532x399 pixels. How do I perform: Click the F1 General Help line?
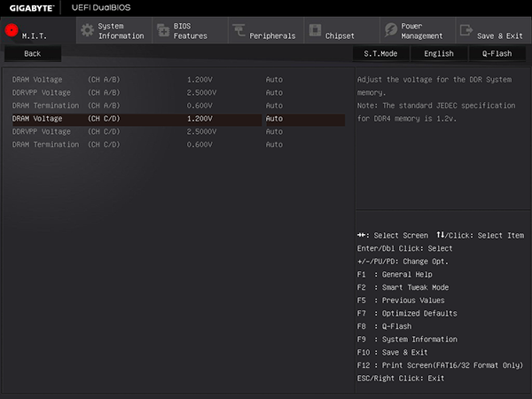pos(395,275)
